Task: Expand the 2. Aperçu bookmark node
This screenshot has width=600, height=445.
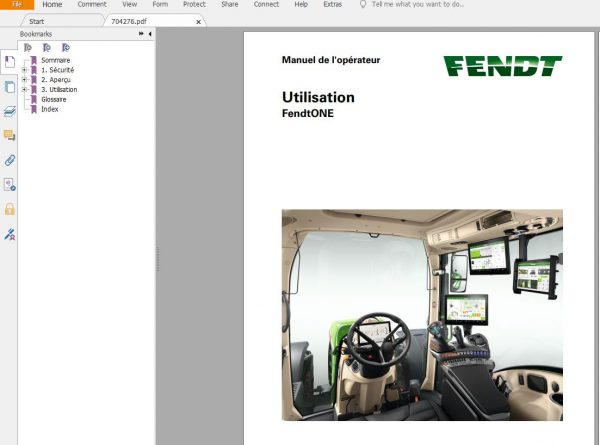Action: [x=24, y=80]
